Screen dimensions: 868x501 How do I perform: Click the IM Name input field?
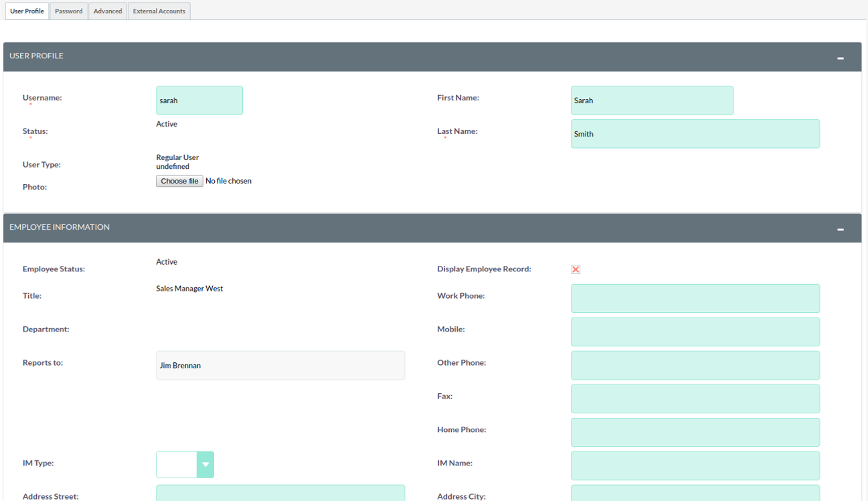coord(695,466)
